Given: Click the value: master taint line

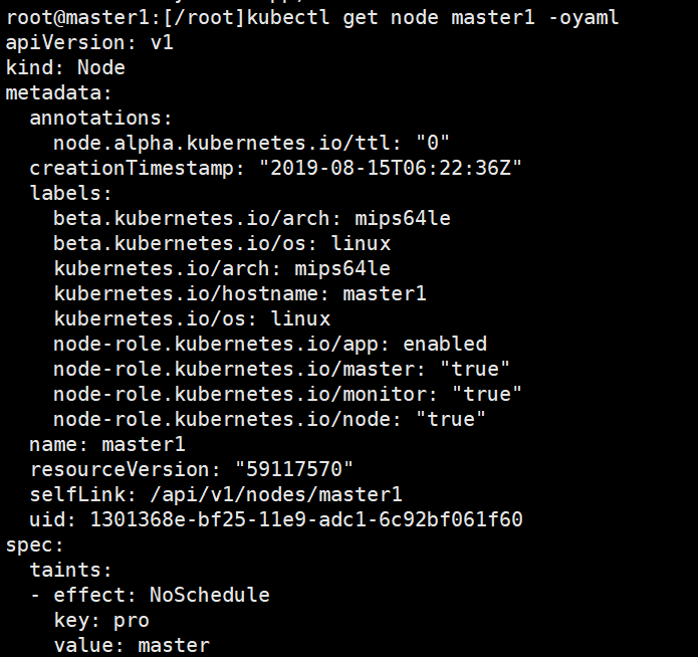Looking at the screenshot, I should click(x=131, y=645).
